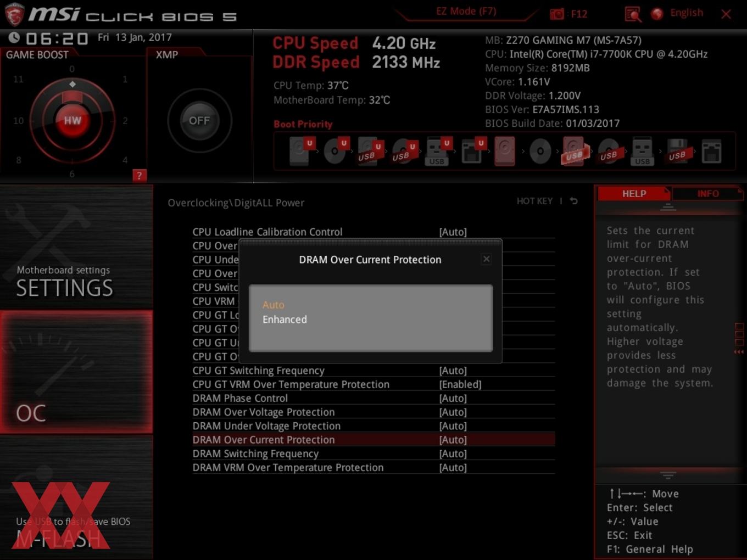The image size is (747, 560).
Task: Open the [Enabled] value for CPU GT VRM
Action: (460, 384)
